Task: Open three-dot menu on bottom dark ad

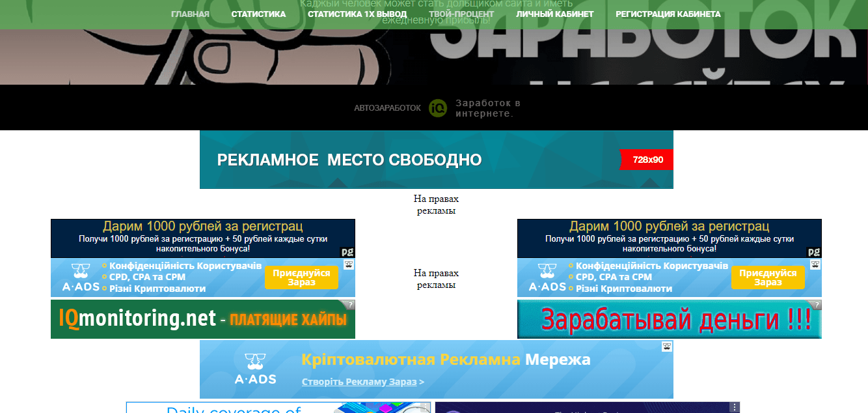Action: pos(735,407)
